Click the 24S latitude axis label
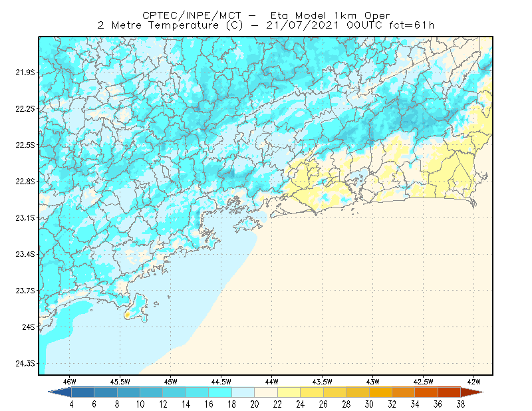 click(x=29, y=327)
